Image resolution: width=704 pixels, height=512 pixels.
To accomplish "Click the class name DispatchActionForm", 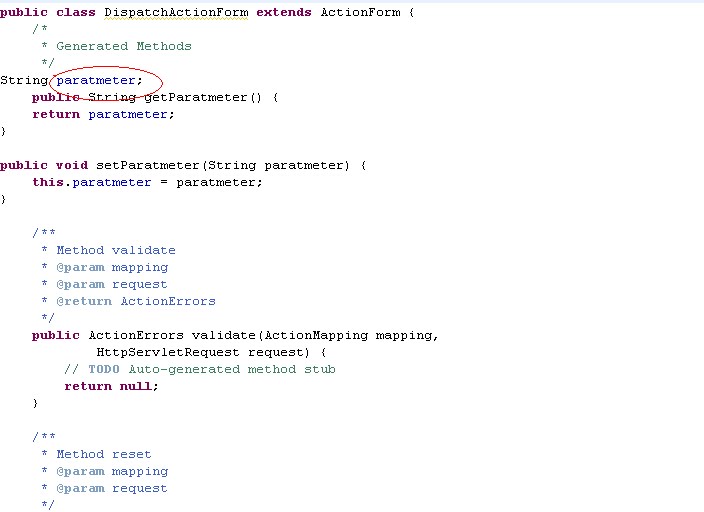I will tap(176, 13).
